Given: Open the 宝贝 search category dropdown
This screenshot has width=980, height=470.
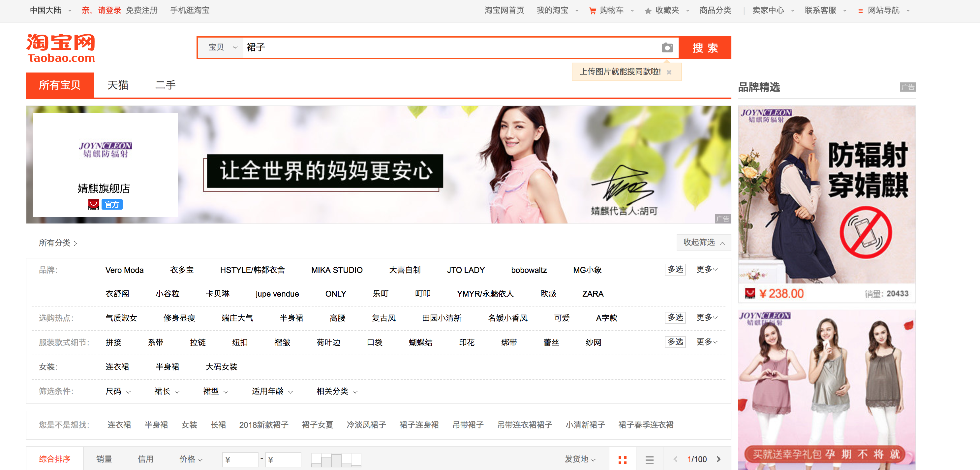Looking at the screenshot, I should click(x=221, y=47).
